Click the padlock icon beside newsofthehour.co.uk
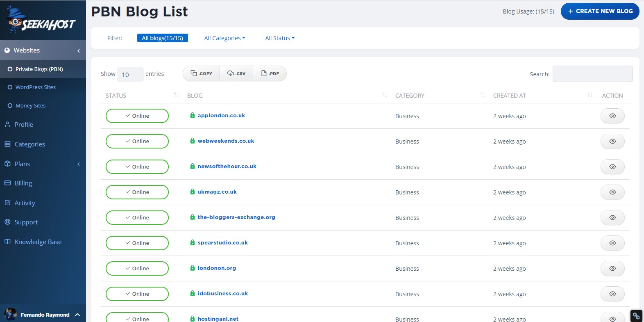644x322 pixels. (x=193, y=166)
